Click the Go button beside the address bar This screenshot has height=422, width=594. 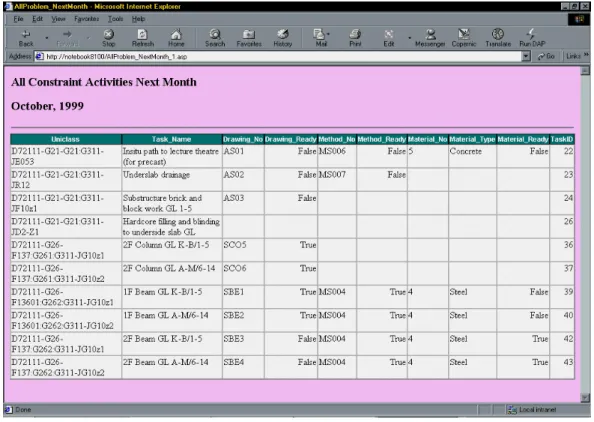[x=546, y=56]
